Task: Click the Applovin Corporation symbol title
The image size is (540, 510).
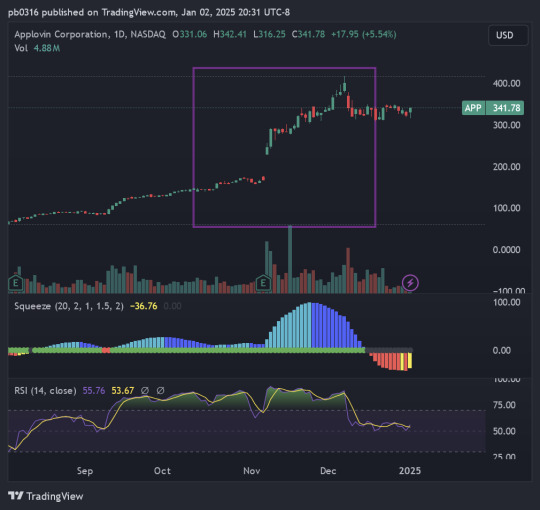Action: click(90, 34)
